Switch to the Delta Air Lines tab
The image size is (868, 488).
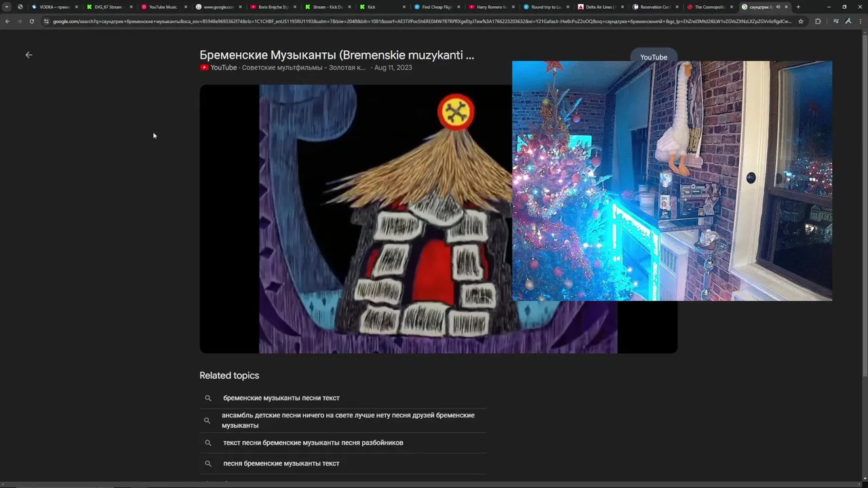601,7
